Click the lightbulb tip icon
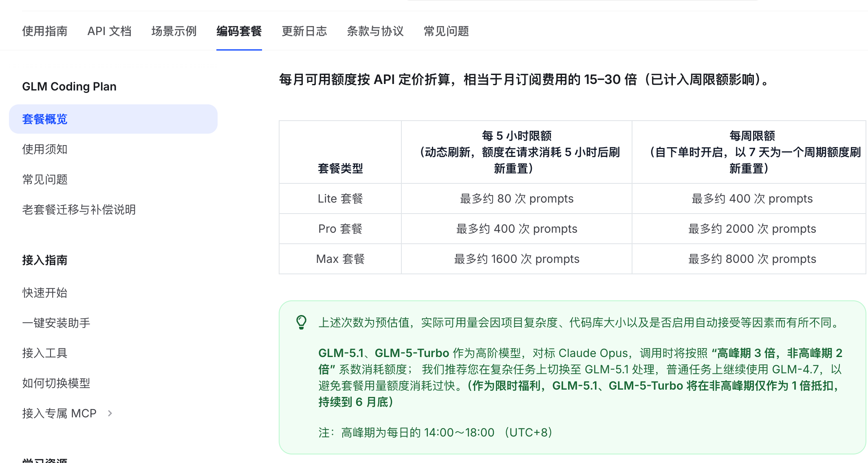Viewport: 868px width, 463px height. click(x=302, y=322)
